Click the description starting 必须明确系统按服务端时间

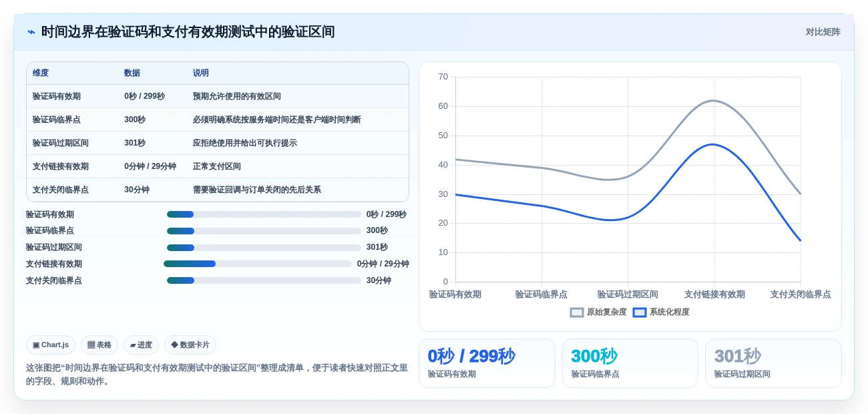pyautogui.click(x=277, y=120)
